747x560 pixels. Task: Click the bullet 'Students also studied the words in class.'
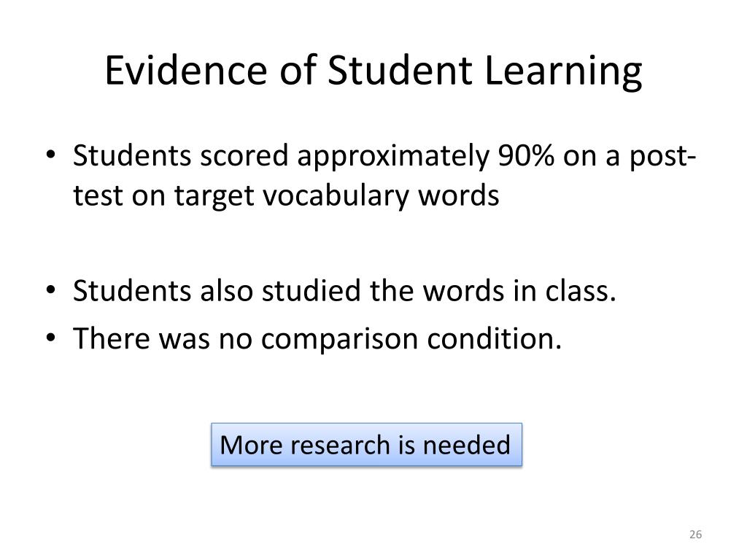[344, 290]
